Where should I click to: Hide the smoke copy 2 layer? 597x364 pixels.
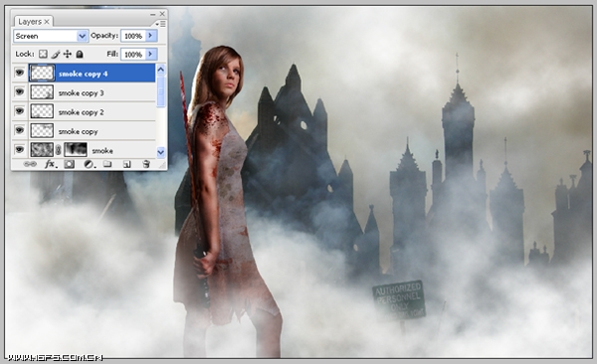pos(20,110)
